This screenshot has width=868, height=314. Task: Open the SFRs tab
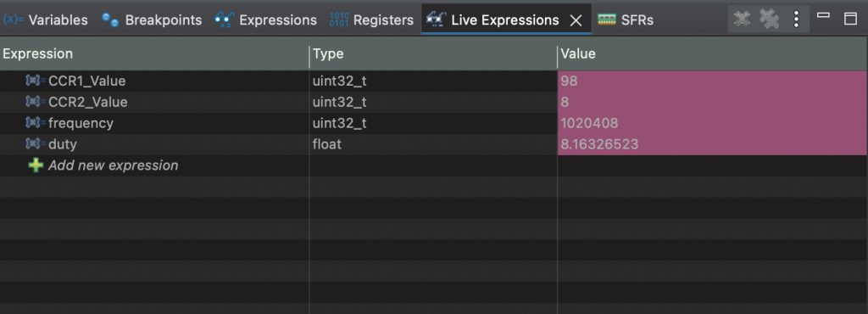626,20
